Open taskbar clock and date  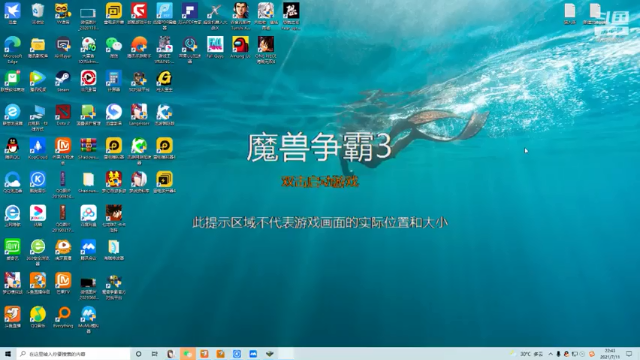pyautogui.click(x=610, y=354)
